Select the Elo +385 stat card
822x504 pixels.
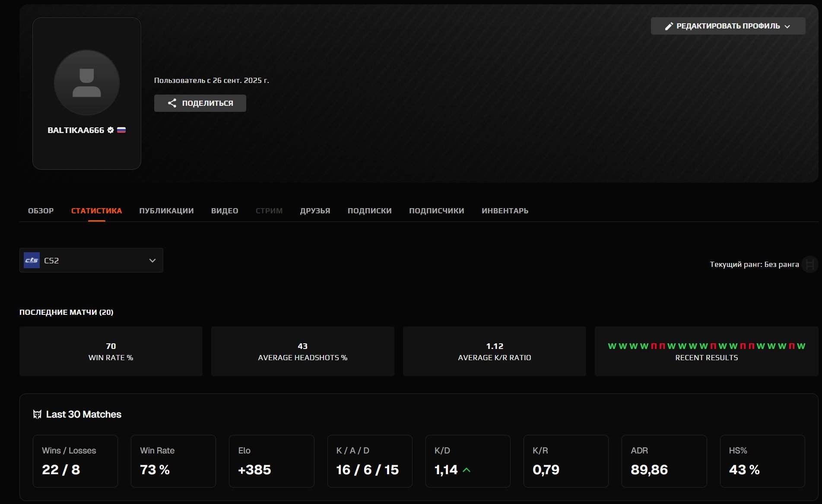click(271, 461)
